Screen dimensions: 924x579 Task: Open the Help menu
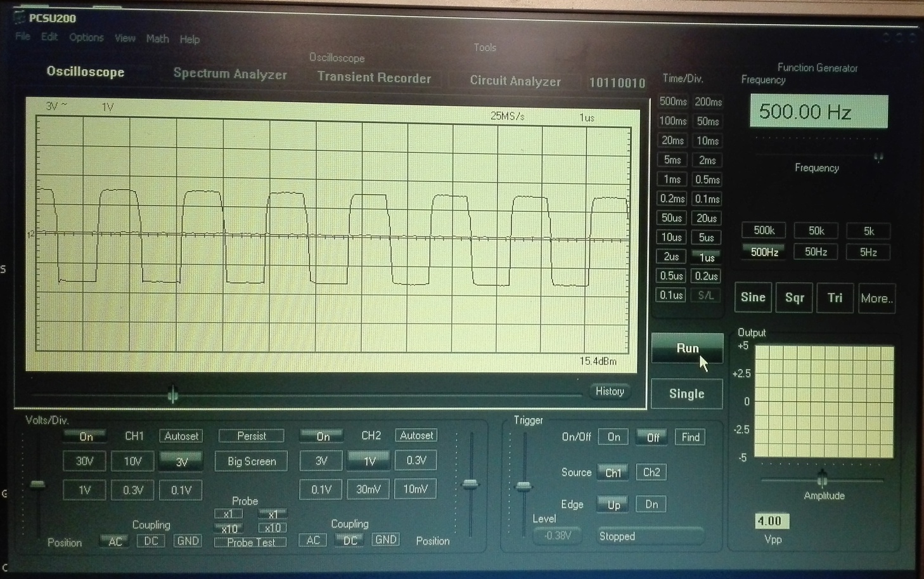[189, 39]
